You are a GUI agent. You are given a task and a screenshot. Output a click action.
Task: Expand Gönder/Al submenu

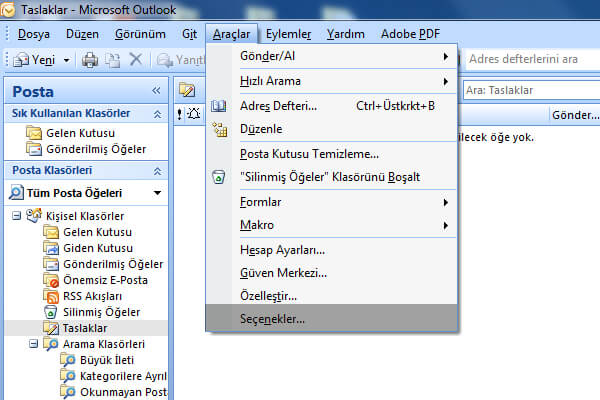[x=445, y=57]
